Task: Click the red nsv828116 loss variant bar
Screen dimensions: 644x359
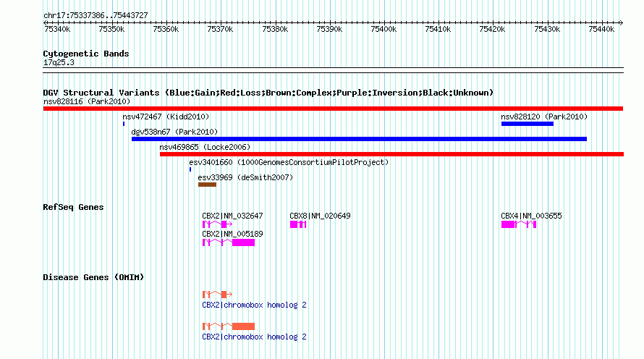Action: tap(333, 109)
